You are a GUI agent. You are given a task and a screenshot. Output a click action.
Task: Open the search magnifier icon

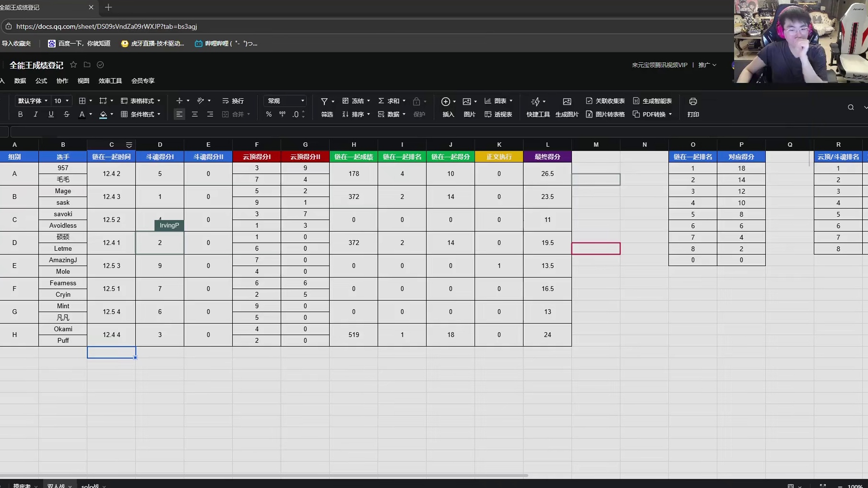(x=850, y=107)
